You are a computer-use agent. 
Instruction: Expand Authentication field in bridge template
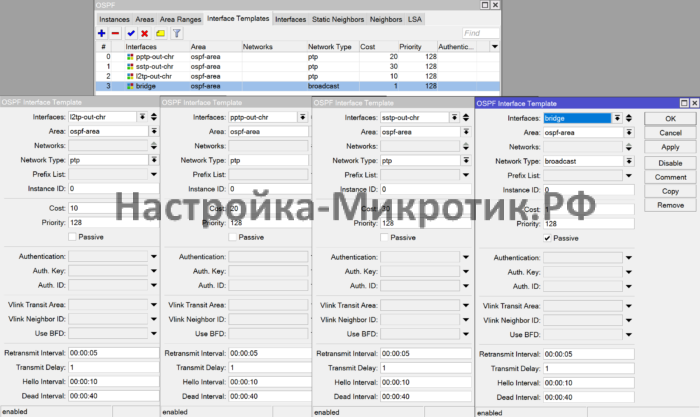pos(629,258)
